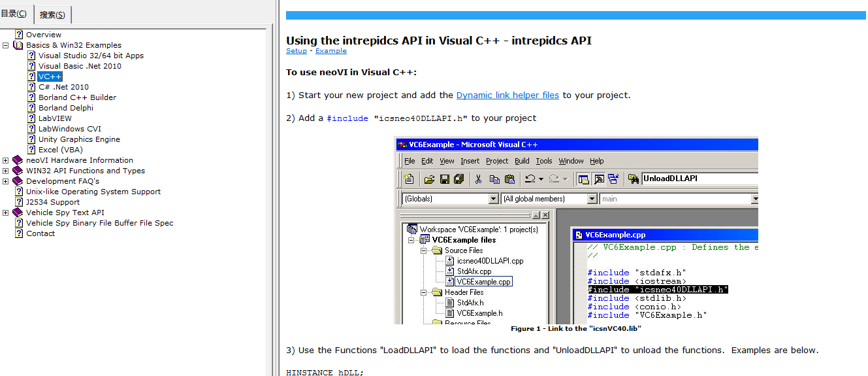The width and height of the screenshot is (868, 376).
Task: Open the Dynamic link helper files link
Action: tap(507, 95)
